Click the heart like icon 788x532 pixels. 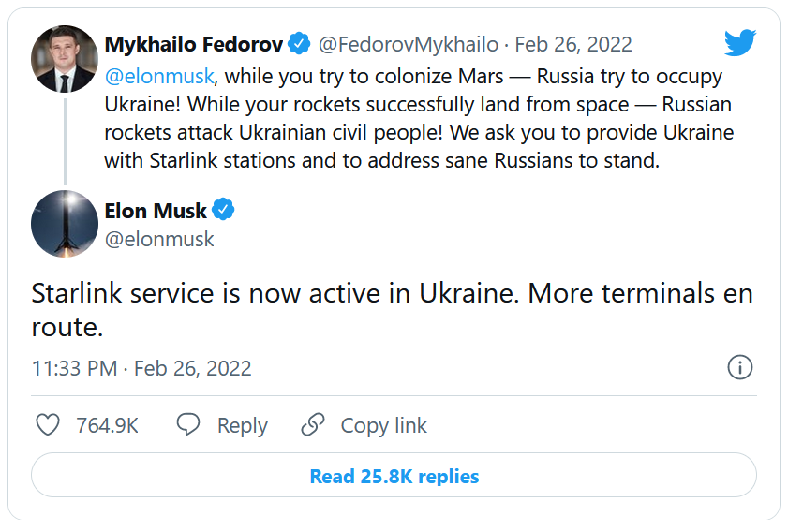coord(47,424)
